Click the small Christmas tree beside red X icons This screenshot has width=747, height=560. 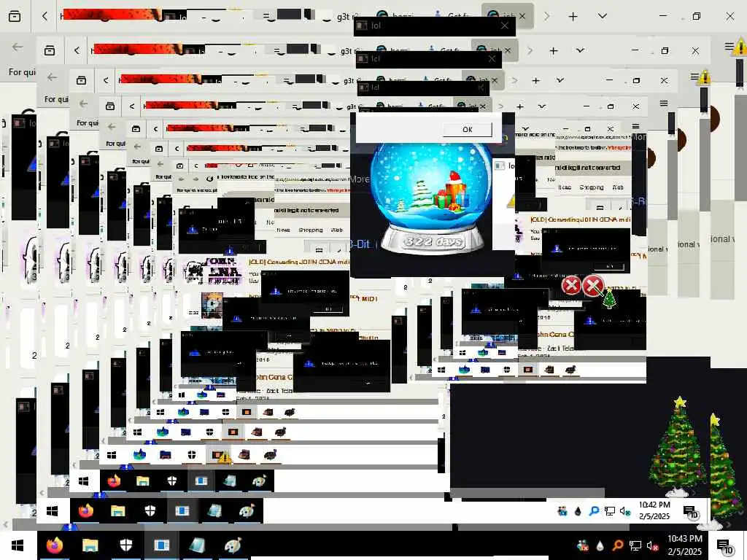609,299
